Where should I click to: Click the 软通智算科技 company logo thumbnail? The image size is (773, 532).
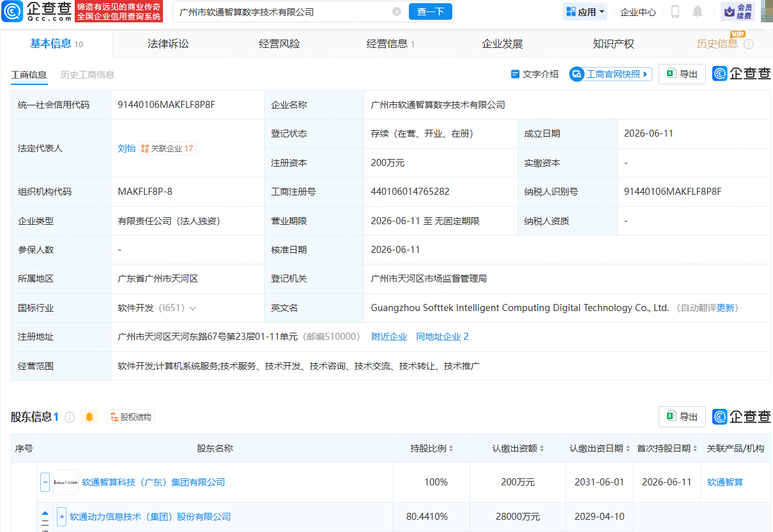pyautogui.click(x=66, y=482)
